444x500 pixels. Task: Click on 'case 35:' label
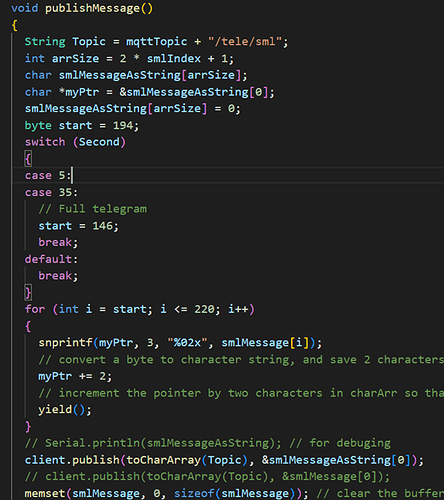[51, 192]
